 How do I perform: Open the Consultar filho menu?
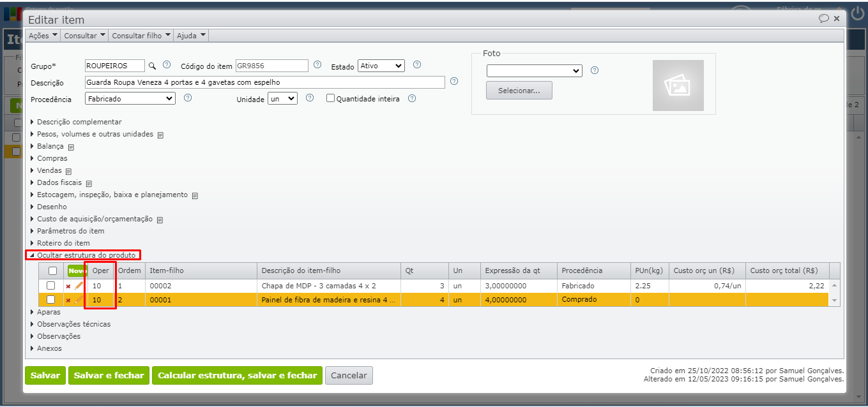coord(141,36)
